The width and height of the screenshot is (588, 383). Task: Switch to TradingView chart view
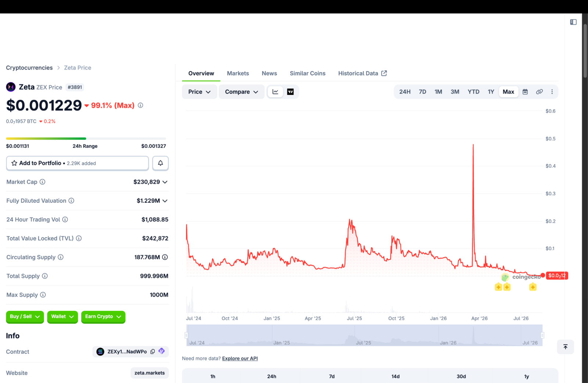(x=290, y=92)
